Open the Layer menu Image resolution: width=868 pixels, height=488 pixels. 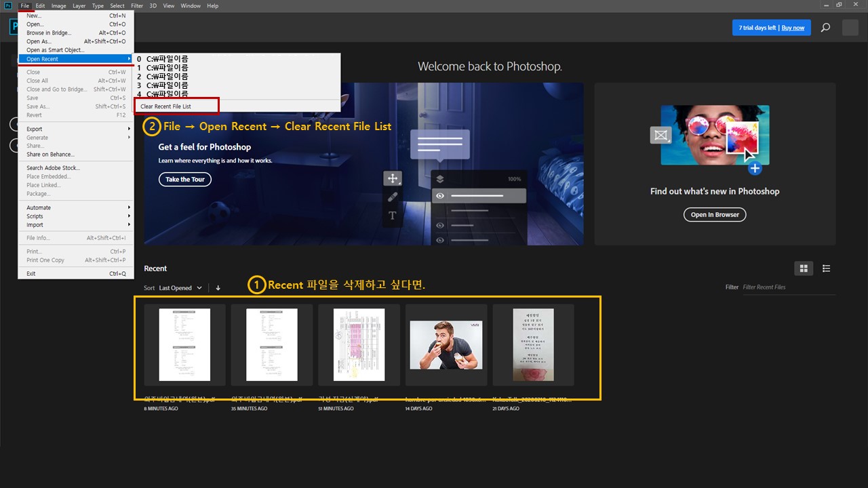coord(79,5)
